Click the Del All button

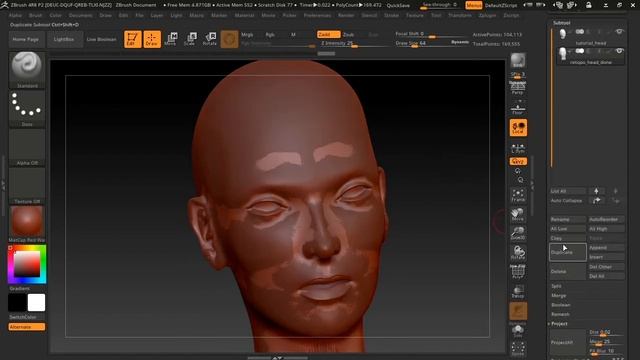[x=606, y=276]
